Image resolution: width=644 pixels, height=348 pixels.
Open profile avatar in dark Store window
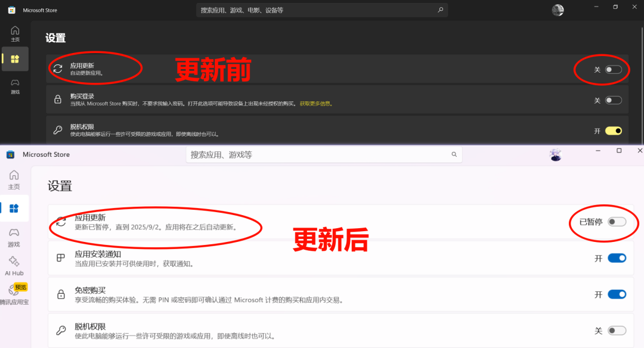click(x=558, y=10)
